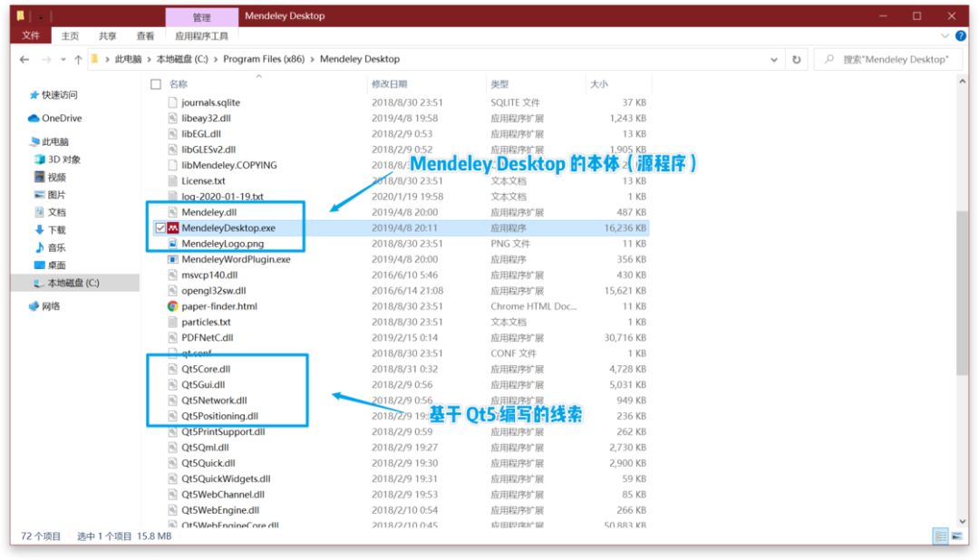
Task: Open the Application Tools ribbon tab
Action: pos(201,35)
